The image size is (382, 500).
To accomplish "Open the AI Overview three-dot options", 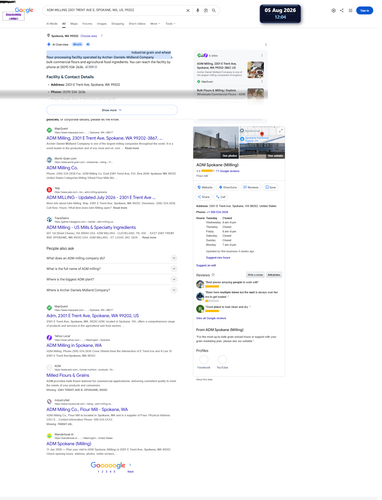I will 266,44.
